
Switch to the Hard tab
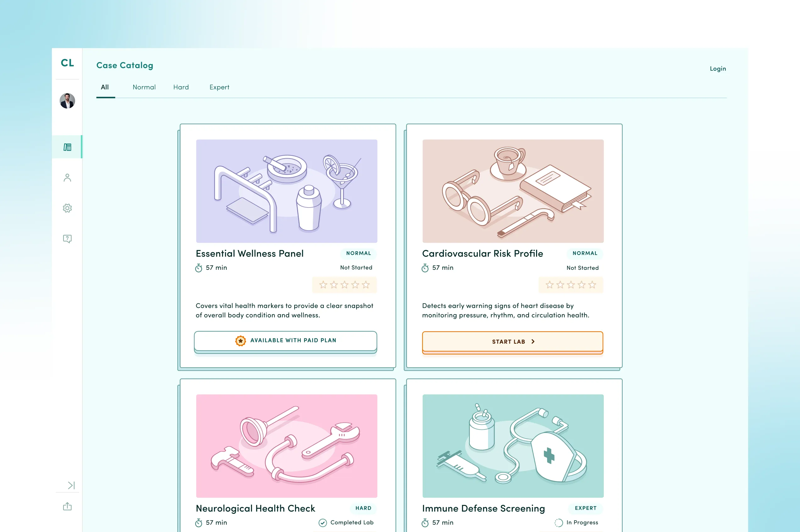click(181, 87)
